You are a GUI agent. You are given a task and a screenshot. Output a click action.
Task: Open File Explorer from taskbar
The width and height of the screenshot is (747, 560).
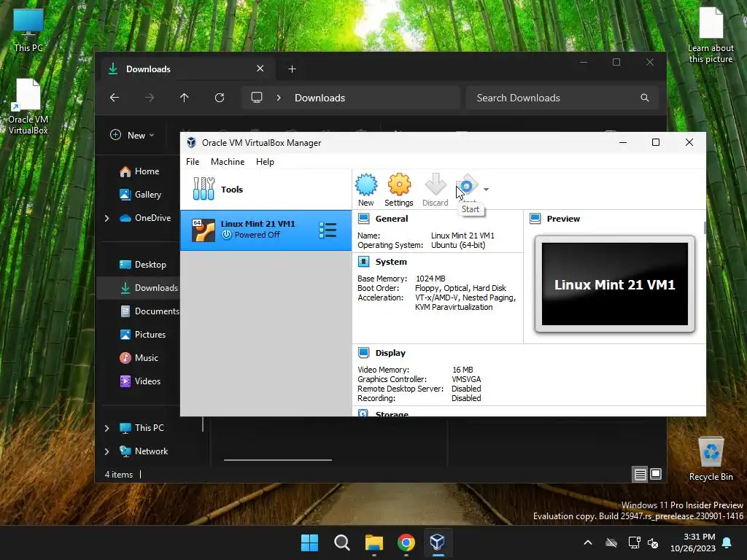click(374, 542)
